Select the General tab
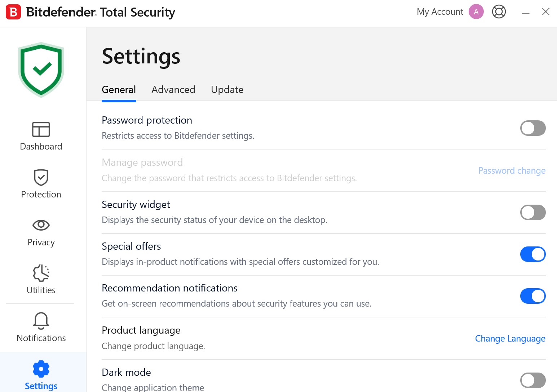The image size is (557, 392). click(x=119, y=89)
